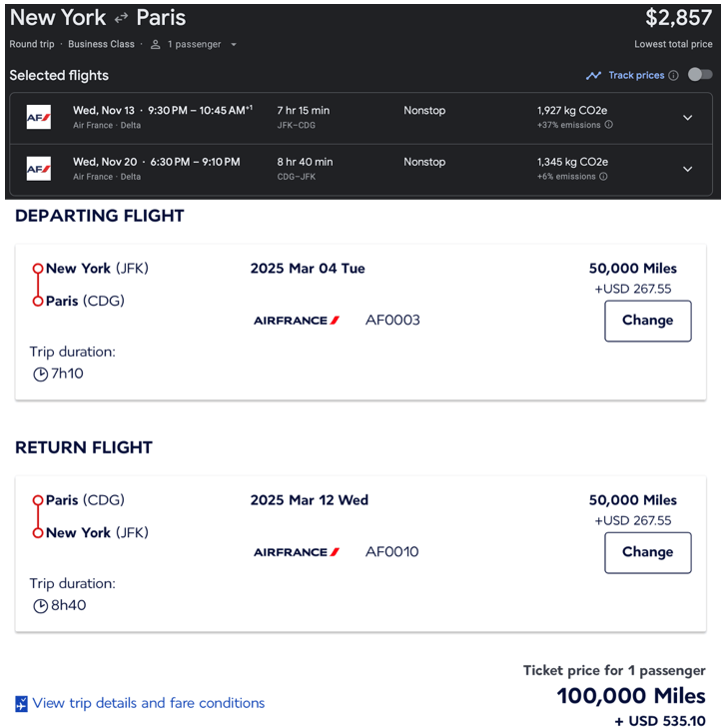Open View trip details and fare conditions
Image resolution: width=725 pixels, height=728 pixels.
point(149,703)
